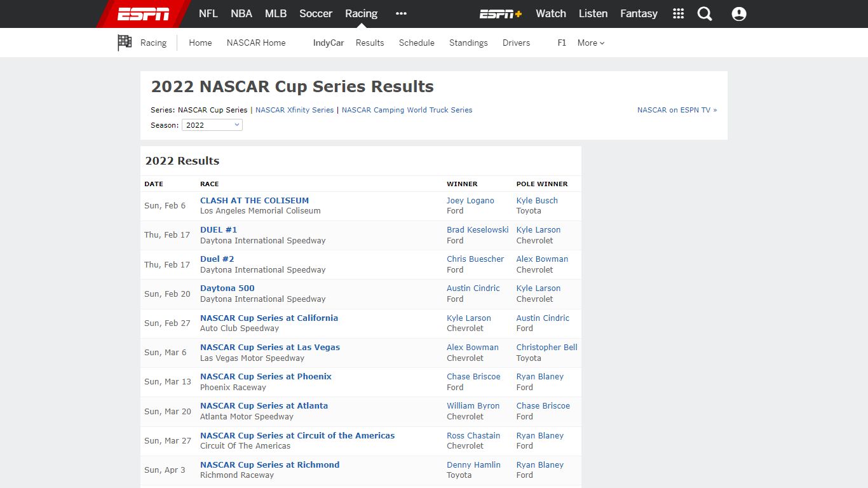The height and width of the screenshot is (488, 868).
Task: Open NASCAR Cup Series at Richmond
Action: [x=269, y=464]
